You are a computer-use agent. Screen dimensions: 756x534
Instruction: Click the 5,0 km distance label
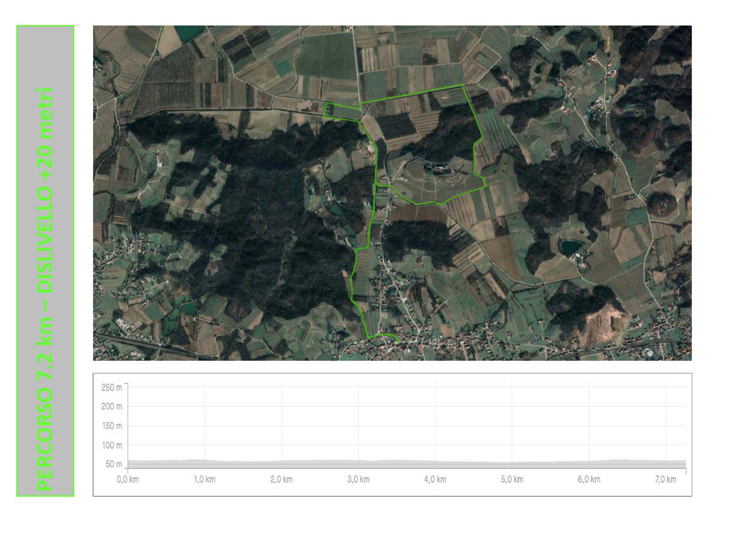pyautogui.click(x=512, y=479)
